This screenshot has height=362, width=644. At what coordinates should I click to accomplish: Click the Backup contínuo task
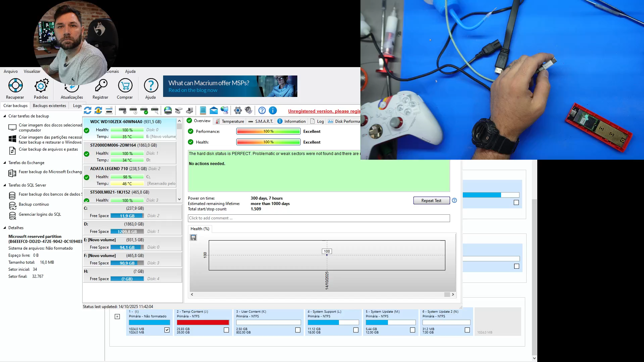click(x=34, y=204)
